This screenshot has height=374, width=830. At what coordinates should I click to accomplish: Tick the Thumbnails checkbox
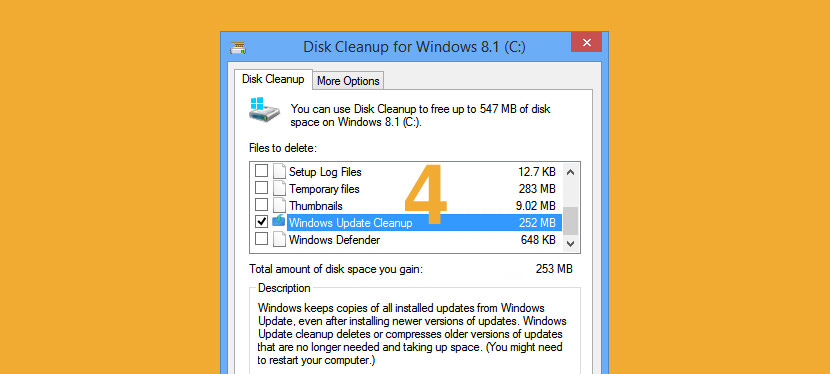coord(261,205)
